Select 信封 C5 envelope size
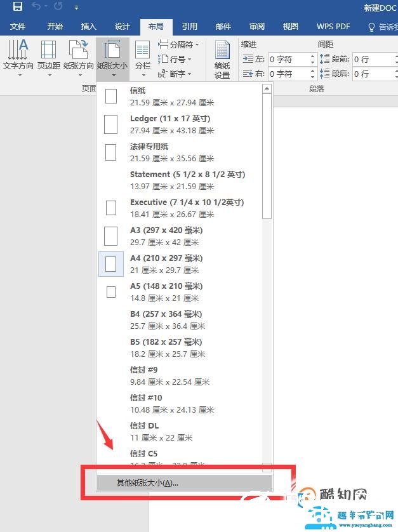The width and height of the screenshot is (398, 532). [x=179, y=456]
